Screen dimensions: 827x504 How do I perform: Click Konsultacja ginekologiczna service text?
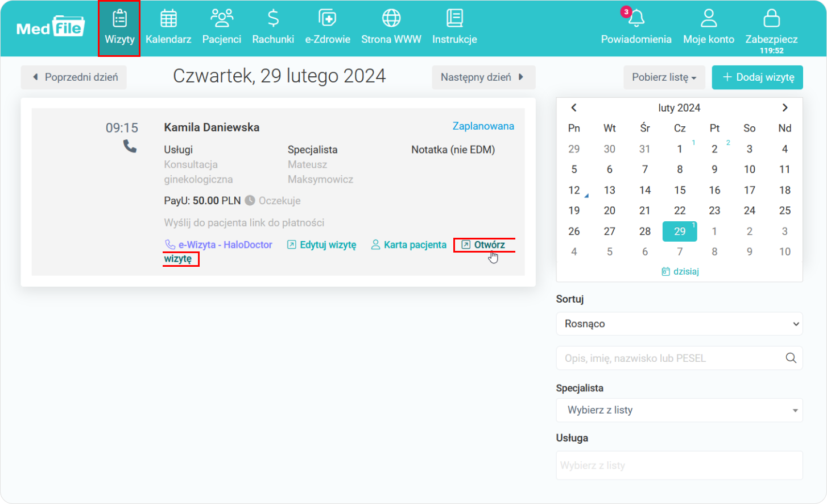click(x=199, y=172)
